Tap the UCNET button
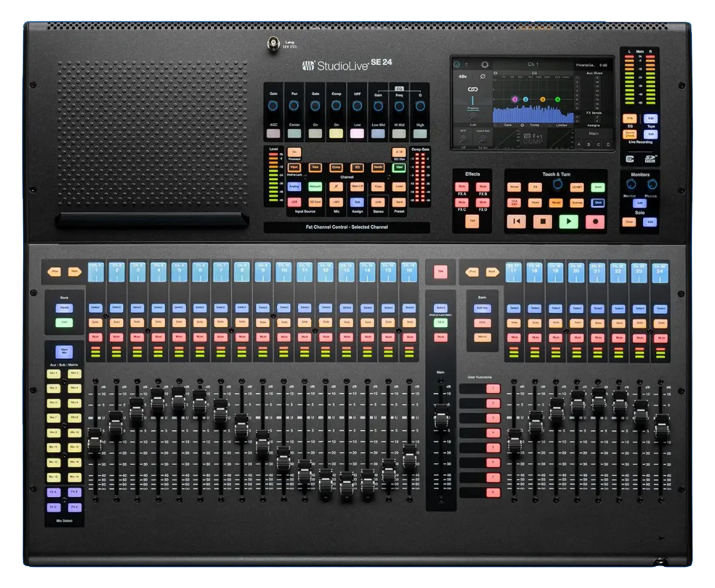715x588 pixels. [577, 187]
